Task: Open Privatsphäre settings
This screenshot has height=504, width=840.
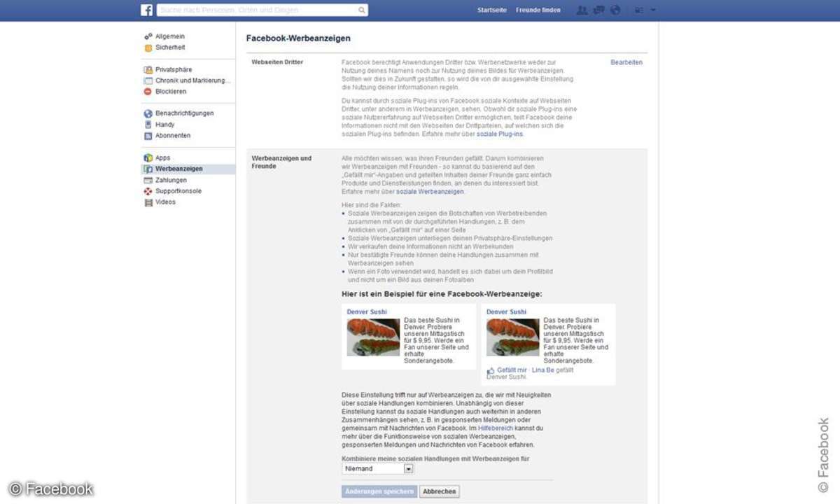Action: point(174,70)
